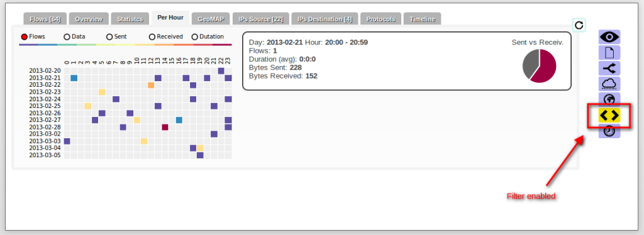
Task: Click the clock icon in the sidebar
Action: click(x=609, y=131)
